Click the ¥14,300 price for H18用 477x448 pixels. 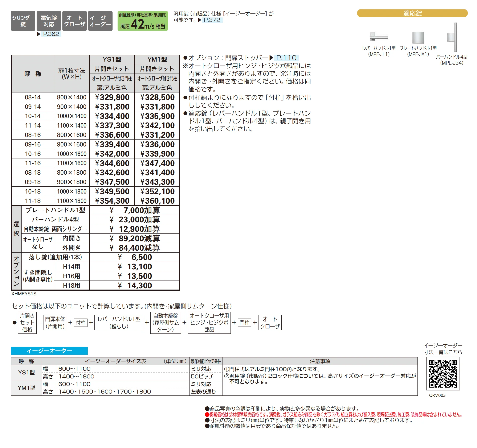134,286
